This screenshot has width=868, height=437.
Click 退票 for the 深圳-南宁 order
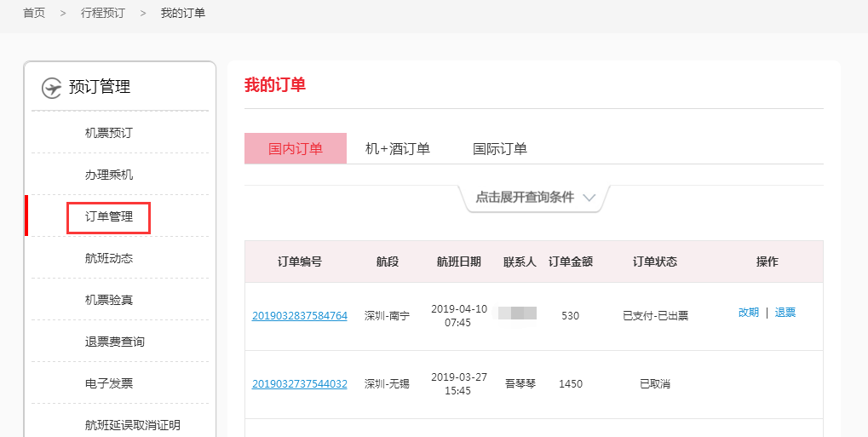(x=785, y=313)
